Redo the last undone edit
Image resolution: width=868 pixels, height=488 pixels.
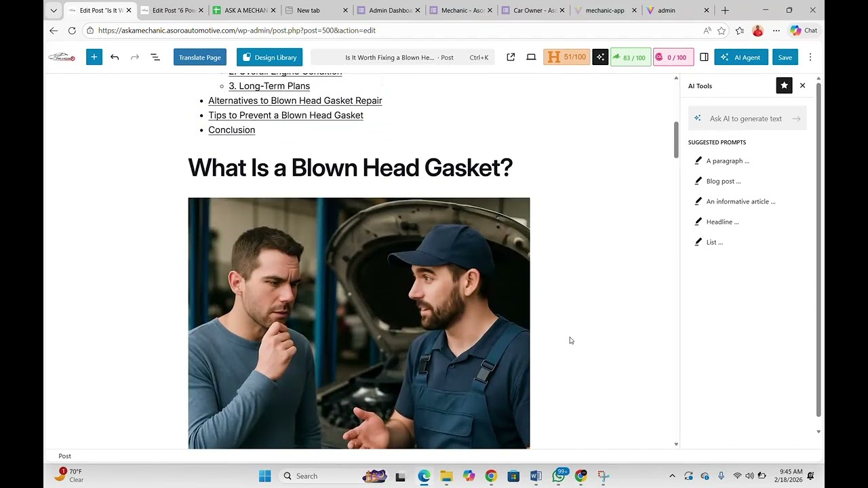tap(135, 58)
